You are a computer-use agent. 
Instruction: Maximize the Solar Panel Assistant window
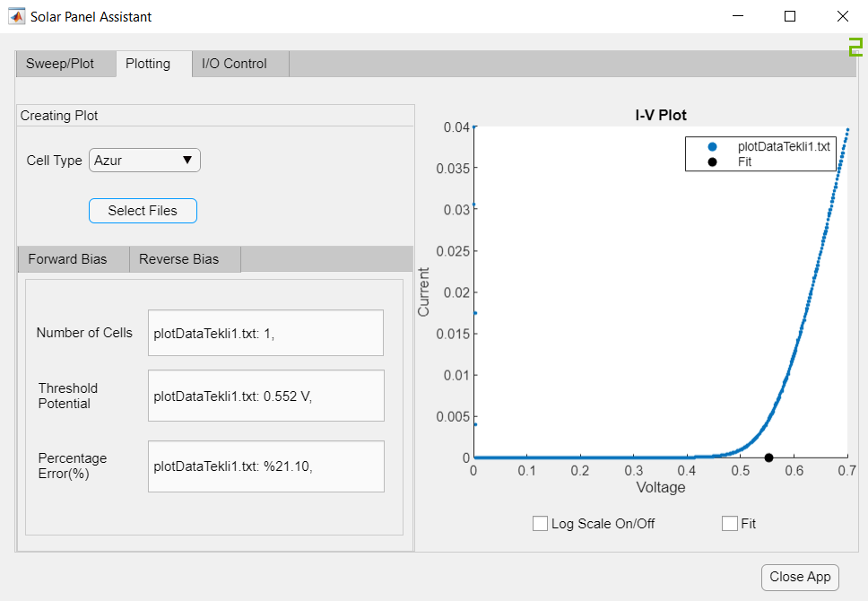point(790,17)
